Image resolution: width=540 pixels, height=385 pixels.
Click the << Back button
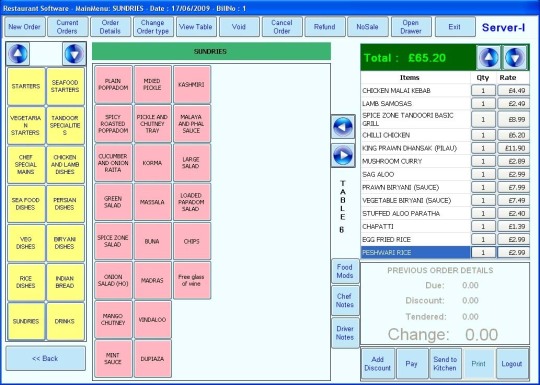pos(45,358)
